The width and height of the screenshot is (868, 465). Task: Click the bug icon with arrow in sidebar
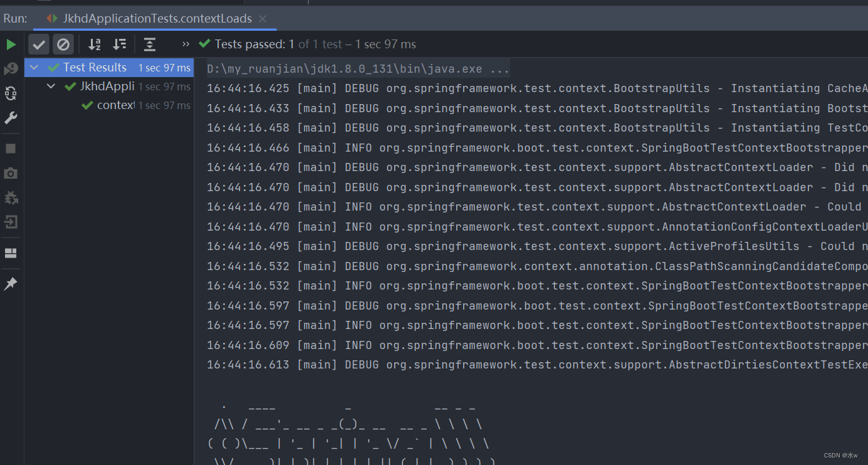click(x=11, y=197)
